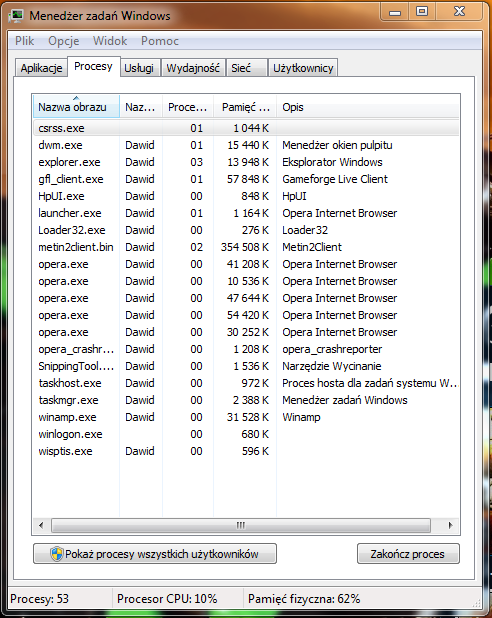Switch to the Aplikacje tab
This screenshot has width=492, height=618.
41,68
